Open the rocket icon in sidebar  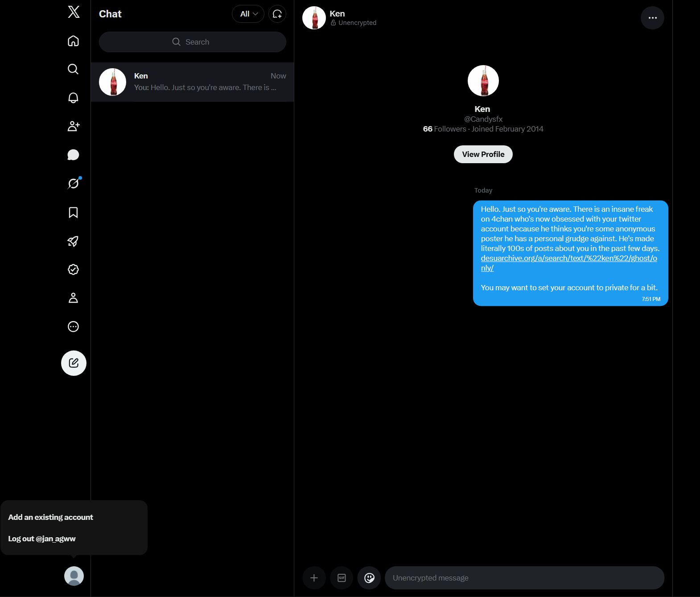click(73, 241)
